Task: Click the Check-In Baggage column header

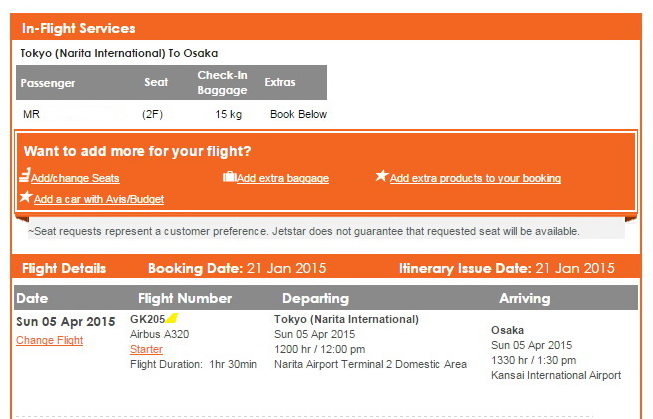Action: pyautogui.click(x=222, y=82)
